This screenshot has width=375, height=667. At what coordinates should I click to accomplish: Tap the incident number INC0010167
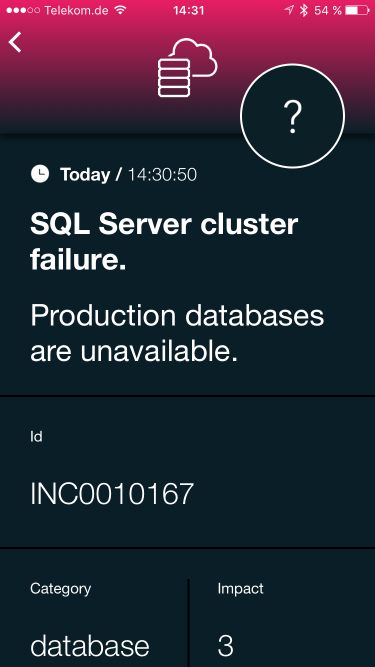point(112,494)
